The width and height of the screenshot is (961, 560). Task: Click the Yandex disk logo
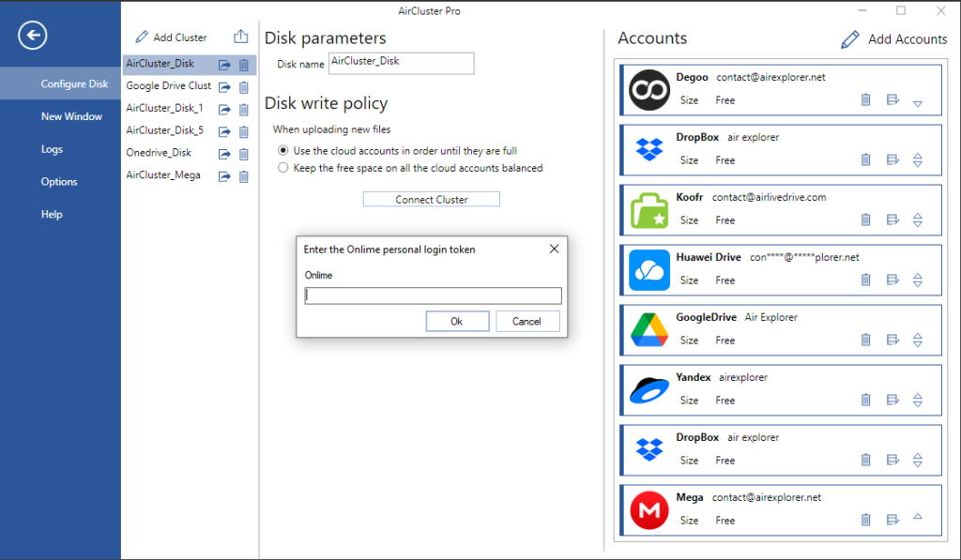[649, 390]
